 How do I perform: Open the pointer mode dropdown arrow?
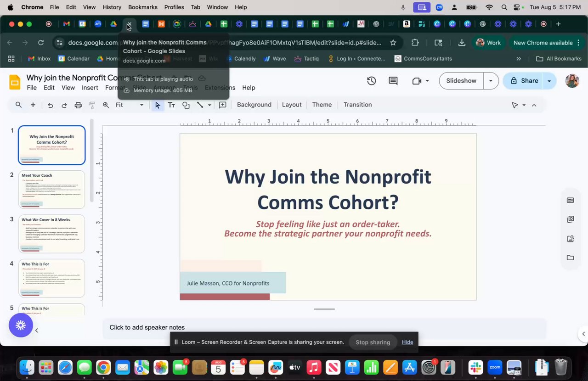click(x=524, y=105)
